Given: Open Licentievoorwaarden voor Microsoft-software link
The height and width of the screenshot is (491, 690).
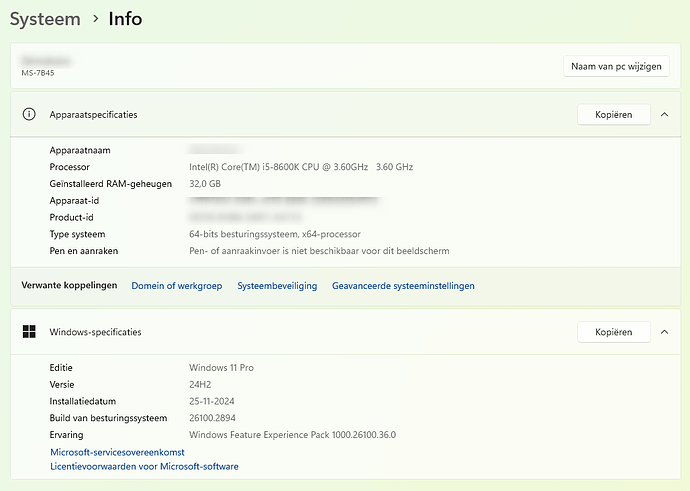Looking at the screenshot, I should coord(144,466).
